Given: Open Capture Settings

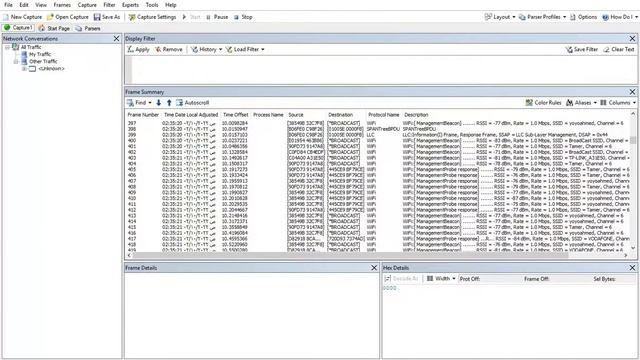Looking at the screenshot, I should click(152, 17).
